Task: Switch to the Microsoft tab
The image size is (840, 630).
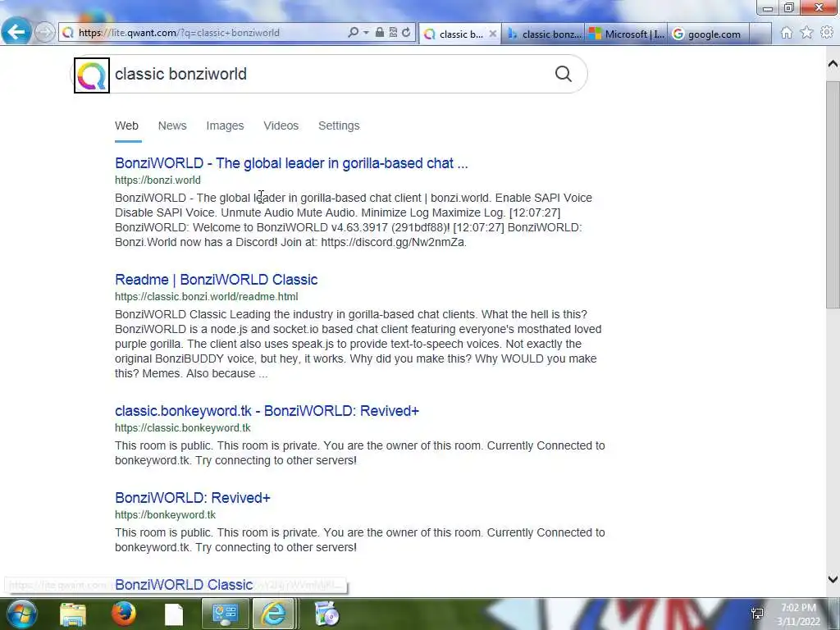Action: point(626,34)
